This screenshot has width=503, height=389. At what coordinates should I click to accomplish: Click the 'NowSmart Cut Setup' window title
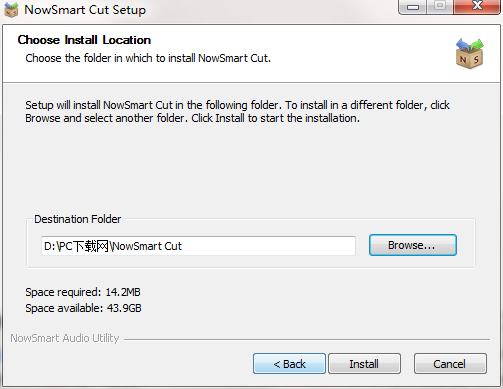pyautogui.click(x=85, y=10)
